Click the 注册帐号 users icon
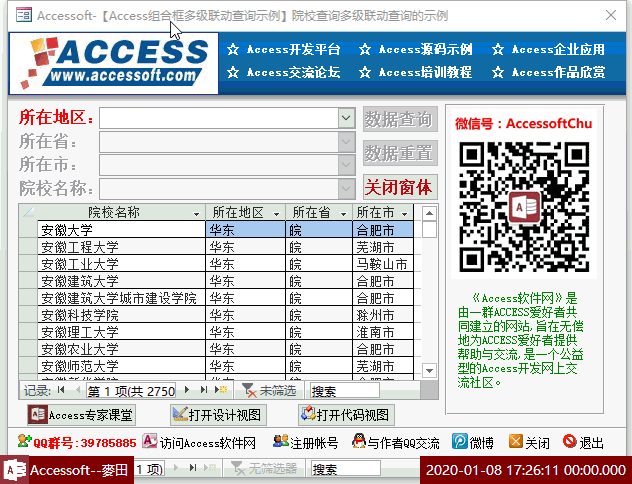 281,441
